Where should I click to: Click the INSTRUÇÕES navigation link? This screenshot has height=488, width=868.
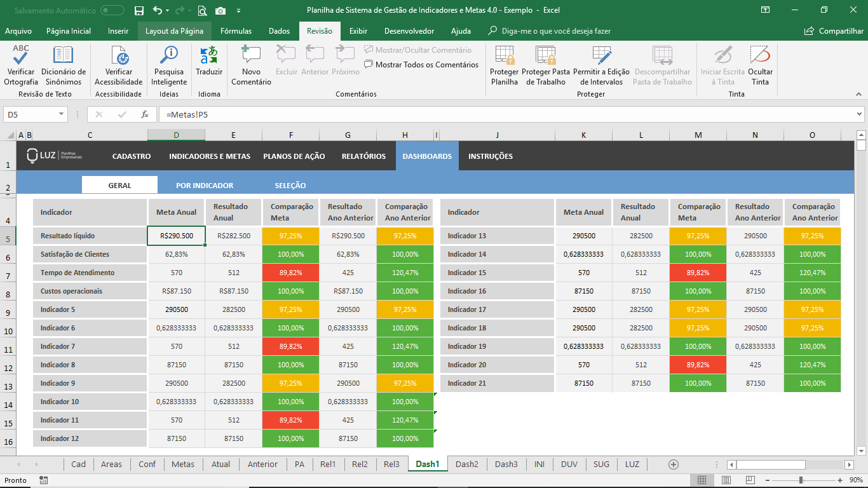click(x=491, y=156)
